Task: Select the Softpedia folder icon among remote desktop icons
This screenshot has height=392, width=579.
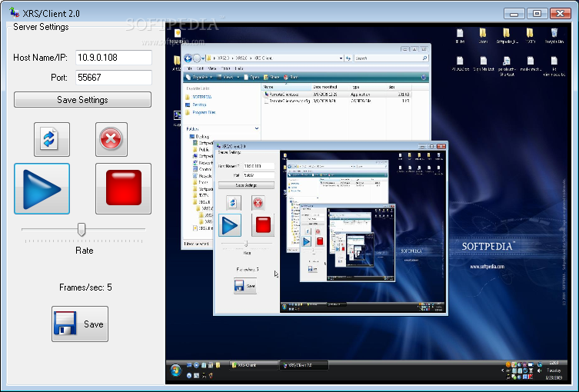Action: point(507,36)
